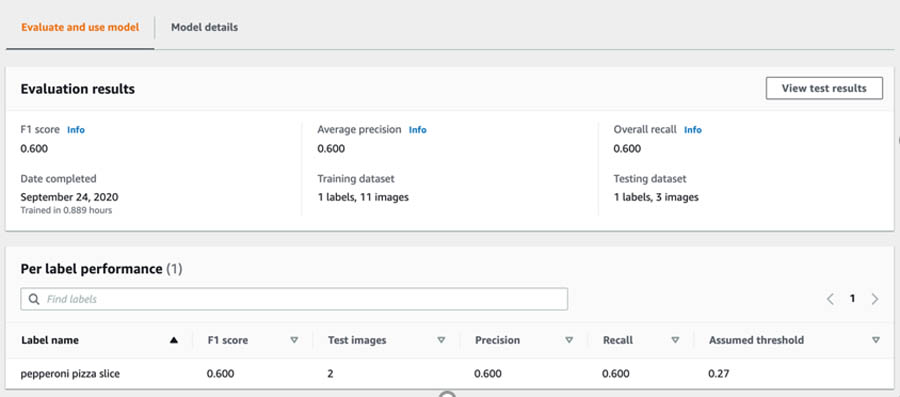The height and width of the screenshot is (397, 900).
Task: Open Info link next to F1 score
Action: point(76,130)
